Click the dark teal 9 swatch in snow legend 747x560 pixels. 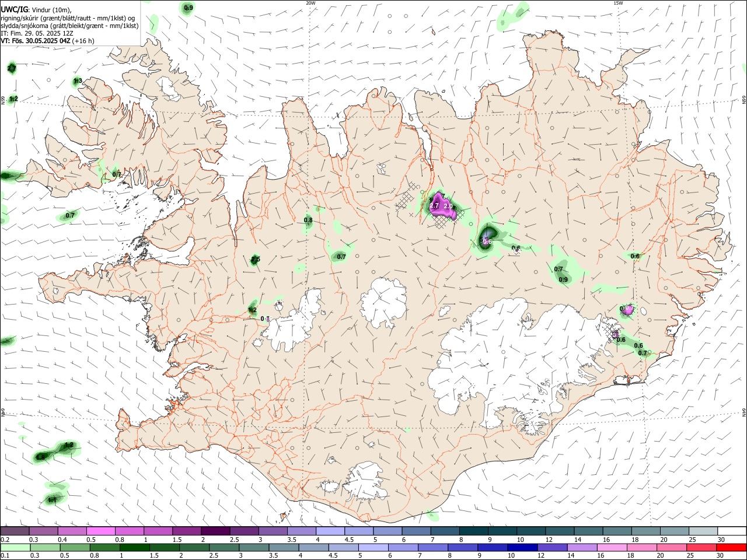click(502, 531)
